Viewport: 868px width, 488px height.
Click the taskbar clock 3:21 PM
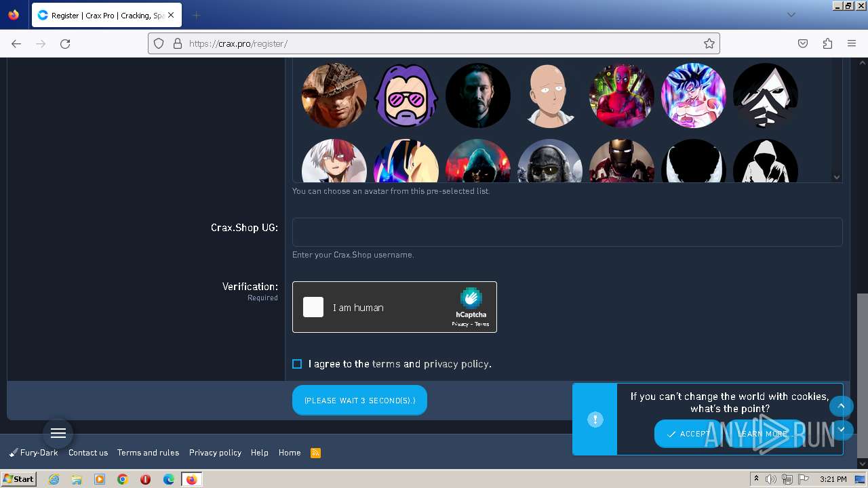click(x=833, y=479)
